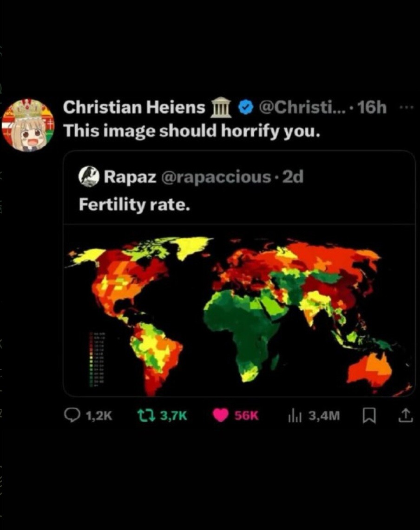The image size is (420, 530).
Task: Tap the share upload icon
Action: pyautogui.click(x=406, y=415)
